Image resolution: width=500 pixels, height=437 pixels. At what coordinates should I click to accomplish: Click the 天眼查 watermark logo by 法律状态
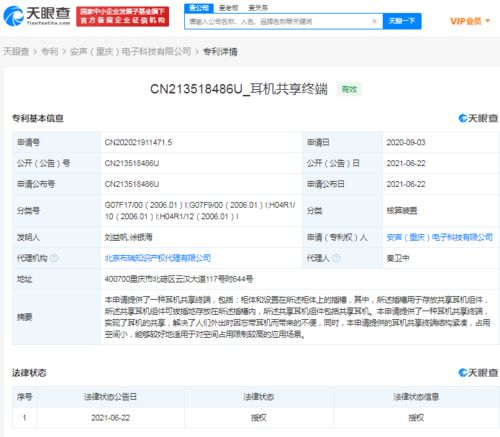pyautogui.click(x=478, y=373)
